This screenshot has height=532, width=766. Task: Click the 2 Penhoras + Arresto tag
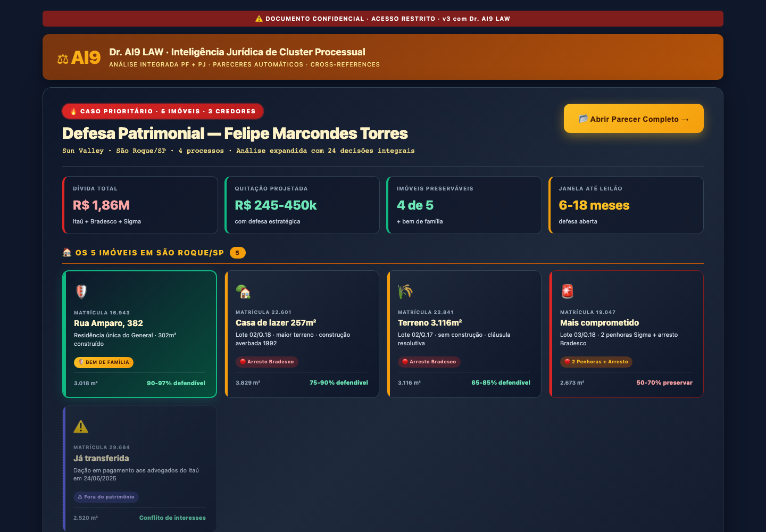[x=596, y=362]
